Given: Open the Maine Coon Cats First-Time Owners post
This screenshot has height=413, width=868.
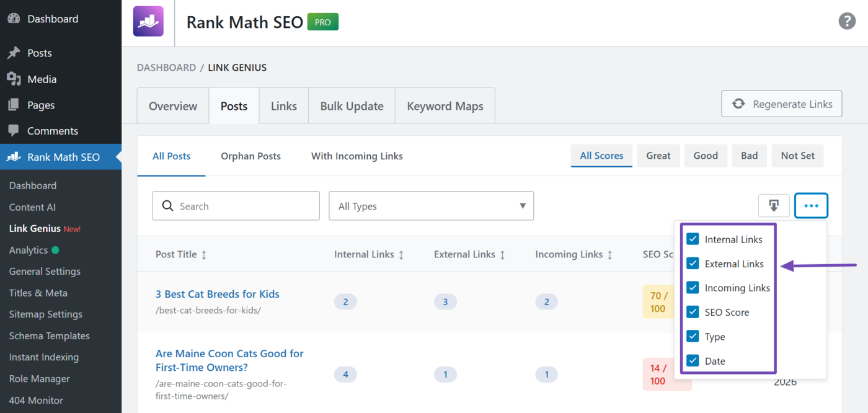Looking at the screenshot, I should coord(229,360).
